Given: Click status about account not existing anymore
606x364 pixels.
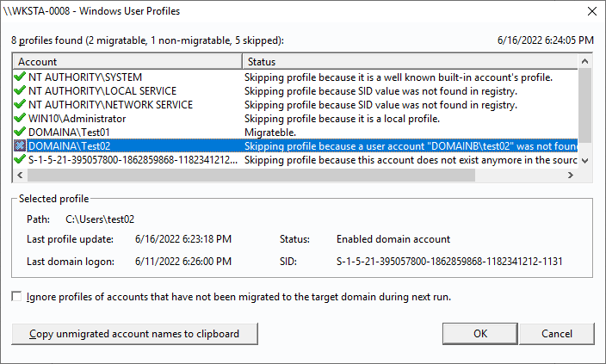Looking at the screenshot, I should (411, 160).
